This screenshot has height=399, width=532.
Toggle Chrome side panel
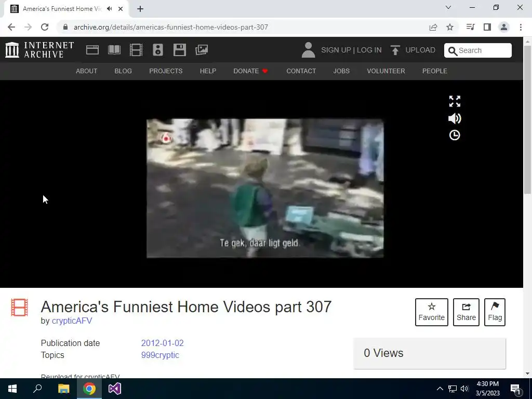(487, 27)
